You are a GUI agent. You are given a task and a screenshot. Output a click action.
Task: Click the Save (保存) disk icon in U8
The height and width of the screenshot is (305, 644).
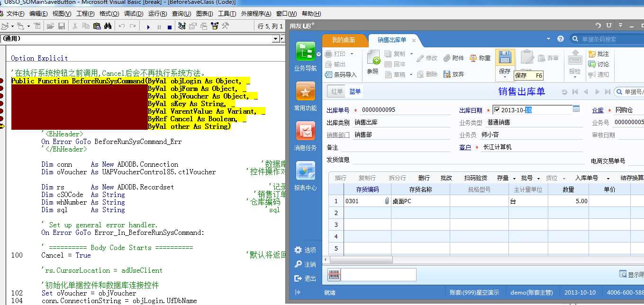(505, 57)
